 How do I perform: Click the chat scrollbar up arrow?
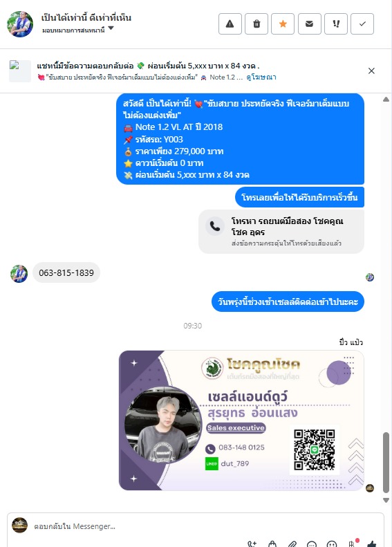tap(386, 100)
